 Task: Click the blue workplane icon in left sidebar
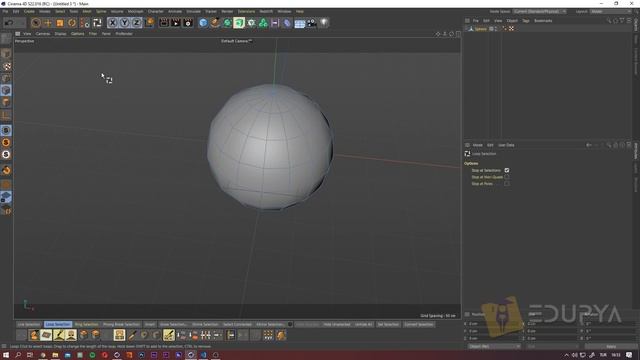6,197
